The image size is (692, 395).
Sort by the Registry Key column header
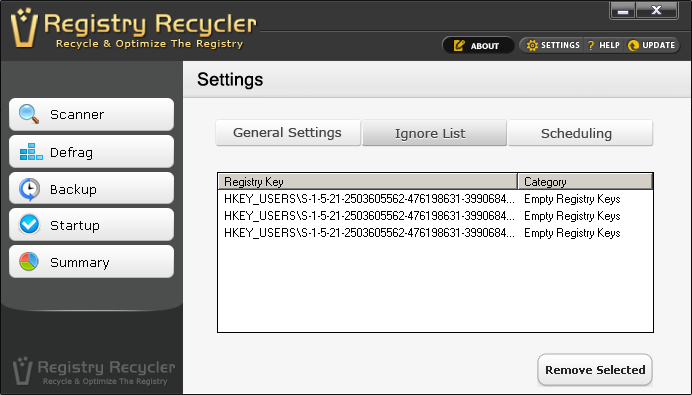pos(368,181)
